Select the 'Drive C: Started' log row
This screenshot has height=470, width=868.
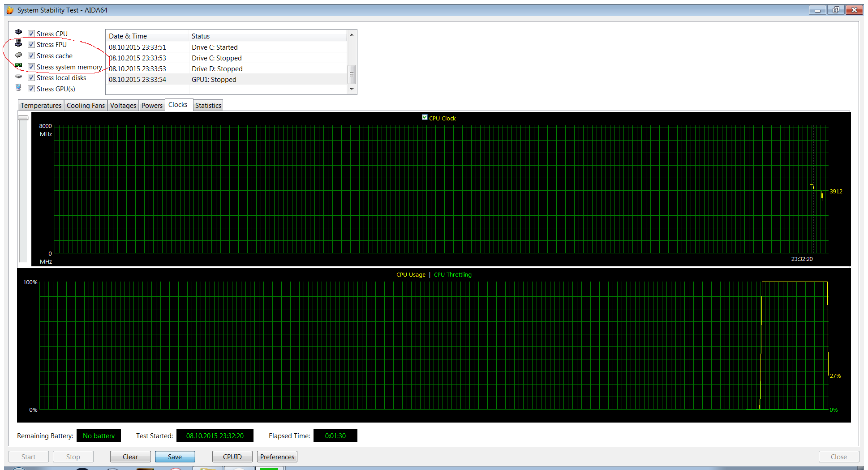click(227, 47)
